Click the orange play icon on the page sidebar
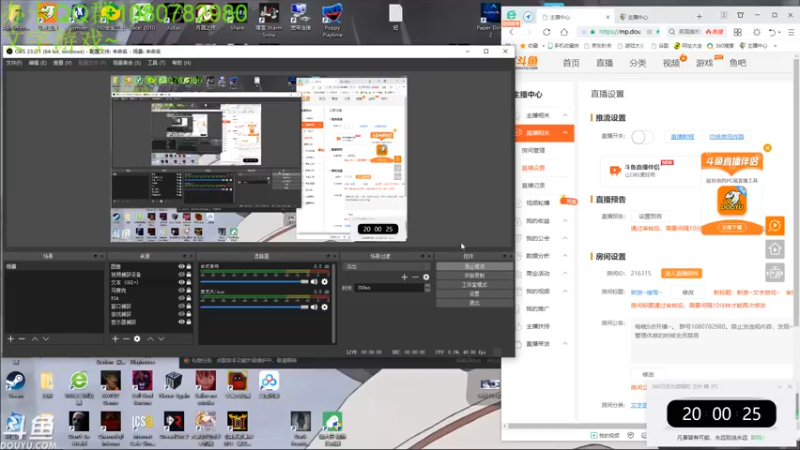Viewport: 800px width, 450px height. pyautogui.click(x=775, y=226)
